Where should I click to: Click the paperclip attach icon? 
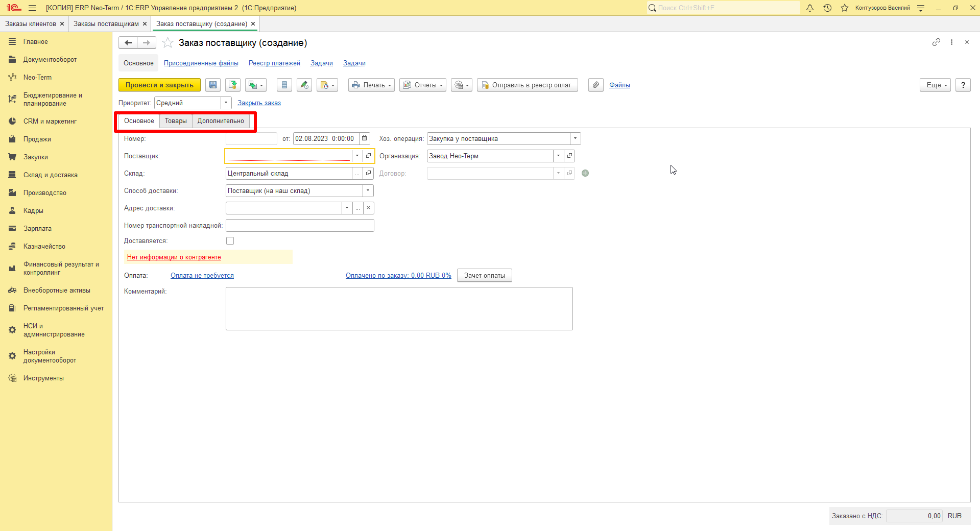[x=596, y=85]
